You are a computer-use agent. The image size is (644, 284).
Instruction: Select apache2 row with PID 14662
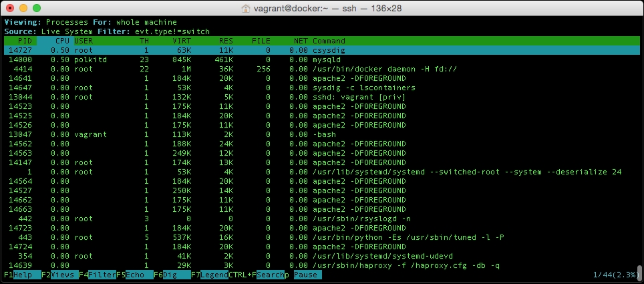click(x=322, y=200)
